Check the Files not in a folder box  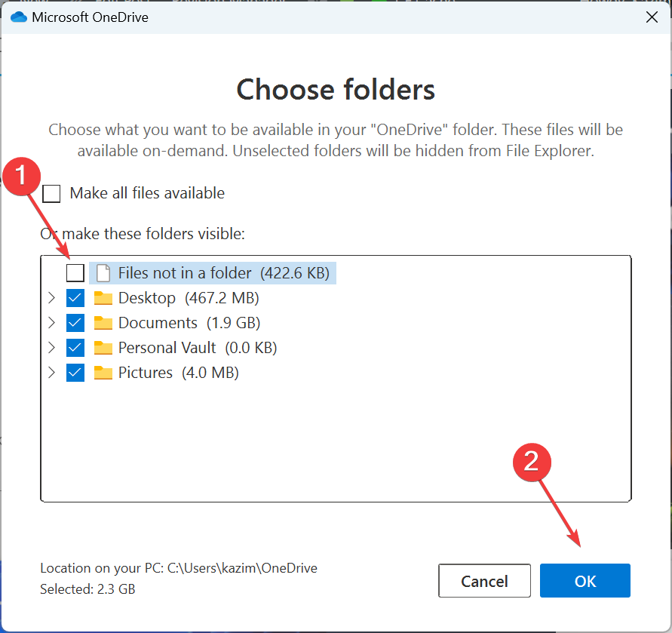click(x=75, y=273)
